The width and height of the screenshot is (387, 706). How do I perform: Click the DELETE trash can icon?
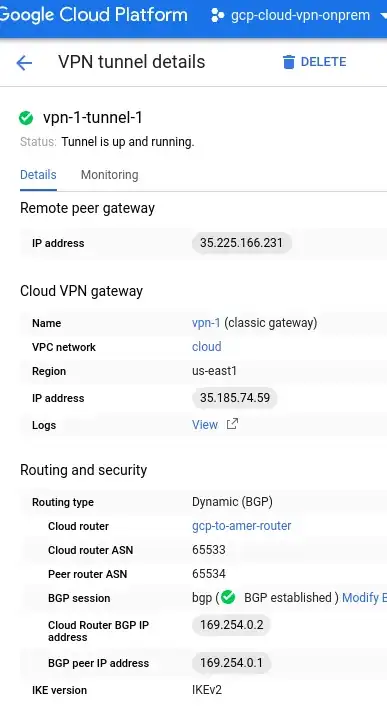(x=288, y=62)
